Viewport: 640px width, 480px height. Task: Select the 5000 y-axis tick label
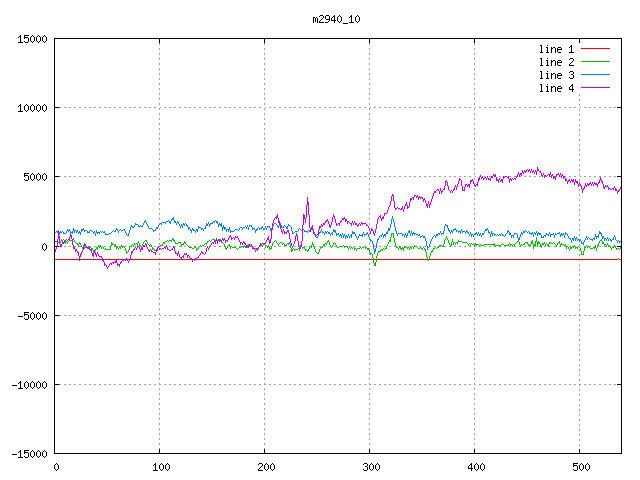[x=34, y=177]
